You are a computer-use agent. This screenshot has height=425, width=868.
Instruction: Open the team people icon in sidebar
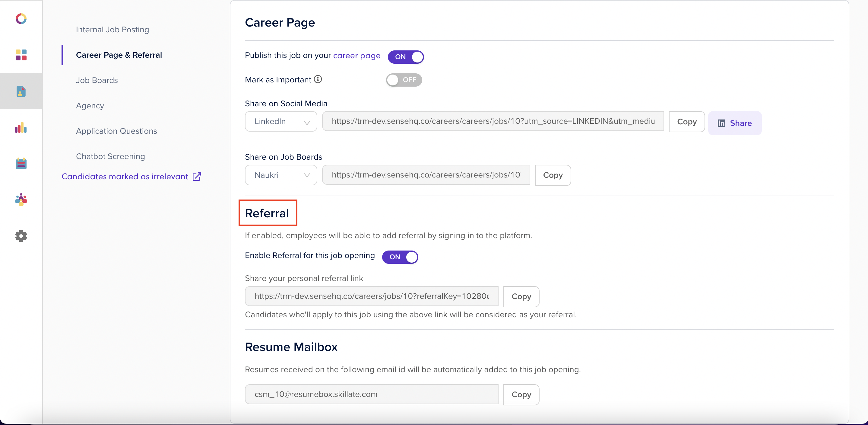[x=21, y=200]
